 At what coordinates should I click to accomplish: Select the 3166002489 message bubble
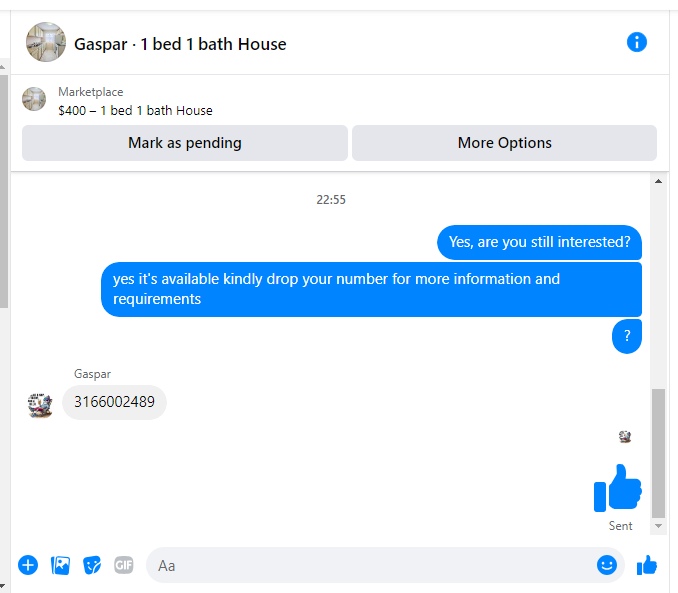click(x=114, y=402)
